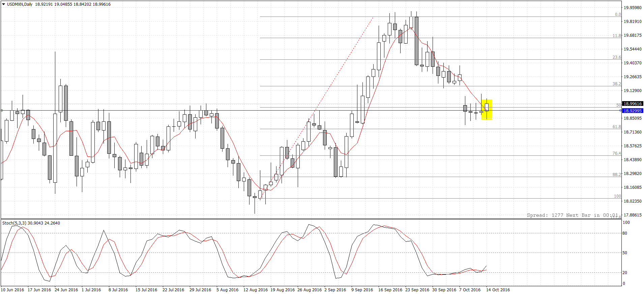Click price axis value 18.71360

[x=633, y=132]
